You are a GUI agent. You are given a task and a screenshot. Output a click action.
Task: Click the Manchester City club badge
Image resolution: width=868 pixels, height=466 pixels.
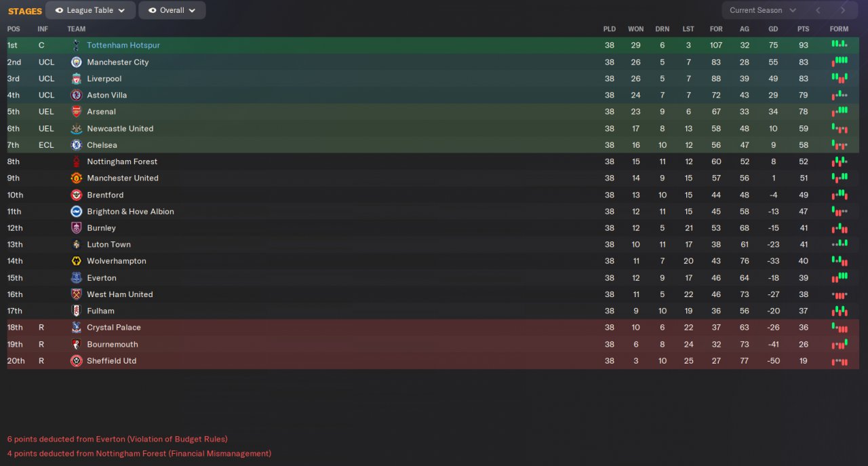(76, 62)
